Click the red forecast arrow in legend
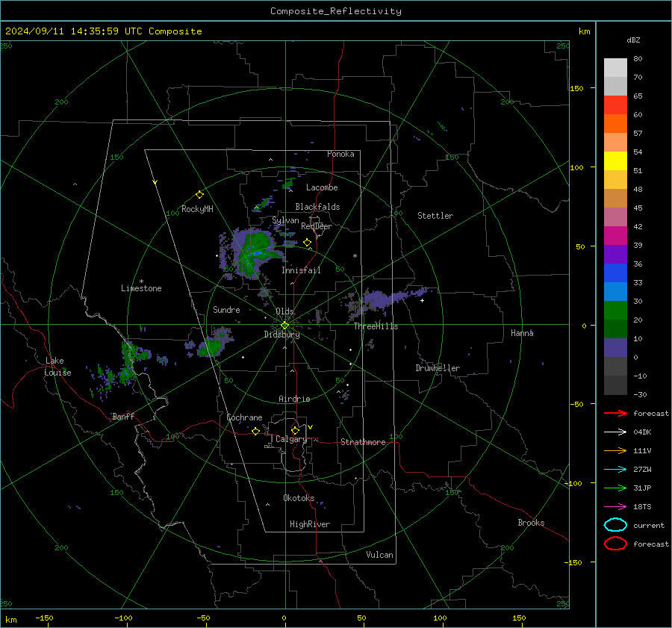Image resolution: width=672 pixels, height=628 pixels. point(615,413)
